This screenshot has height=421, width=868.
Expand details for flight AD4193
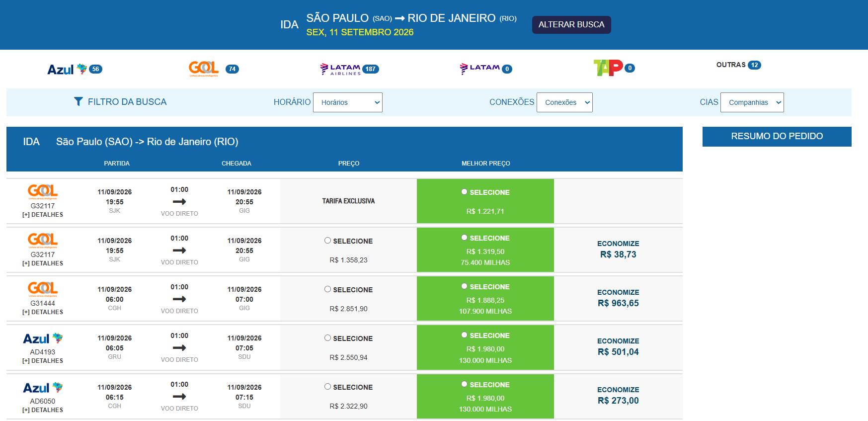tap(43, 361)
